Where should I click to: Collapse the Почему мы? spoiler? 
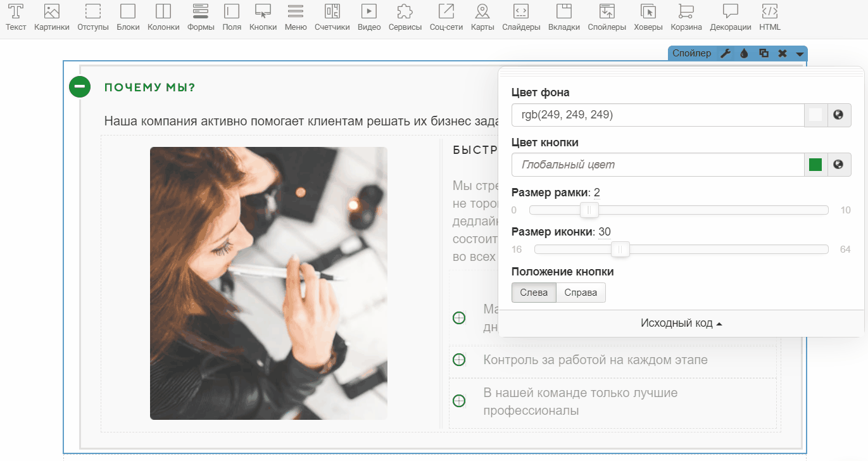tap(80, 87)
